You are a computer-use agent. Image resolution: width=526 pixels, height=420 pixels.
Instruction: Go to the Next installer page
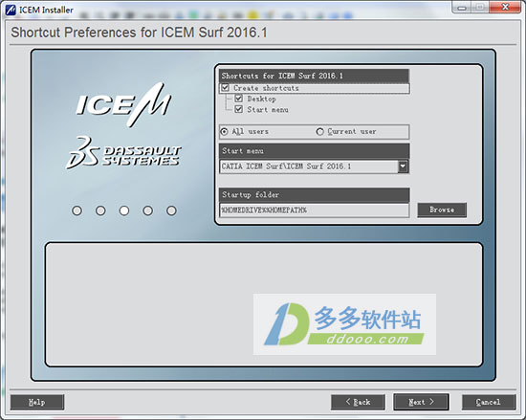[x=421, y=402]
